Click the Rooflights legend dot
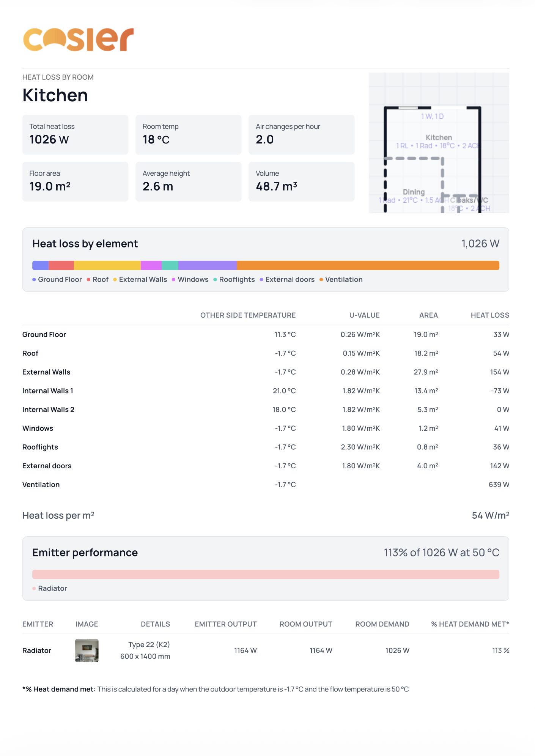Image resolution: width=535 pixels, height=756 pixels. [215, 280]
